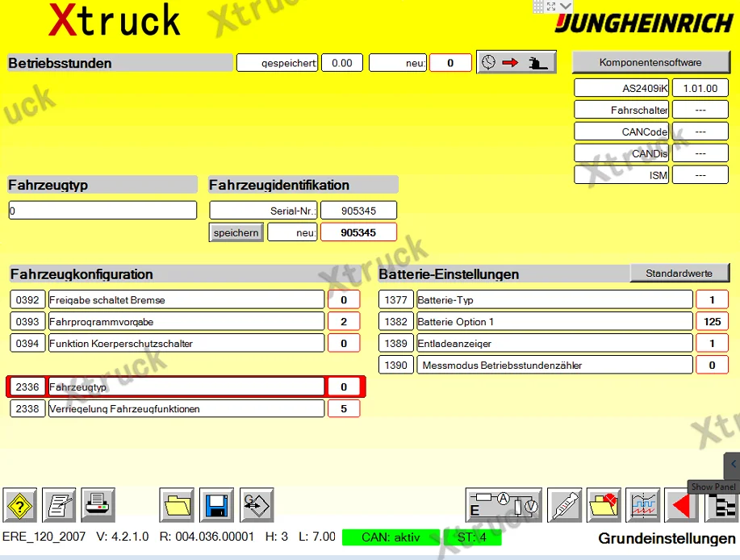The image size is (740, 560).
Task: Open file with yellow folder icon
Action: pyautogui.click(x=177, y=506)
